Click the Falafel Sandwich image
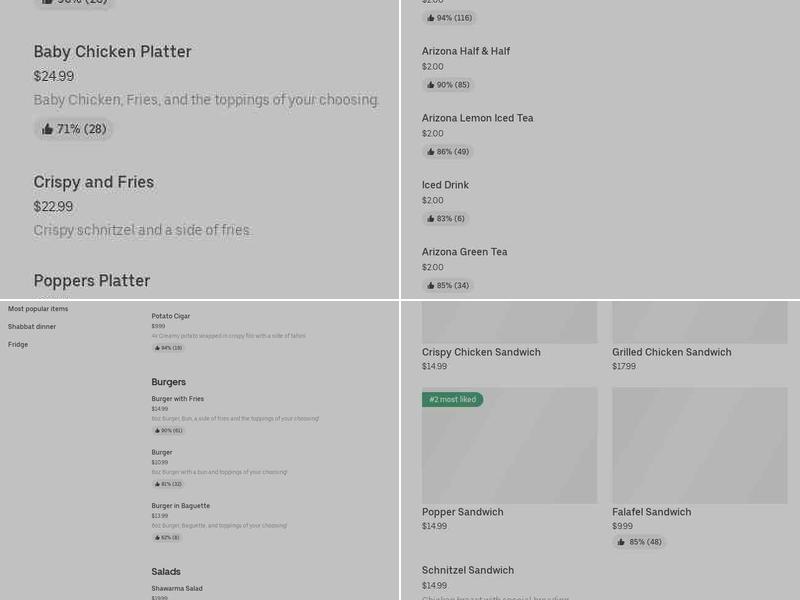Screen dimensions: 800x600 699,446
